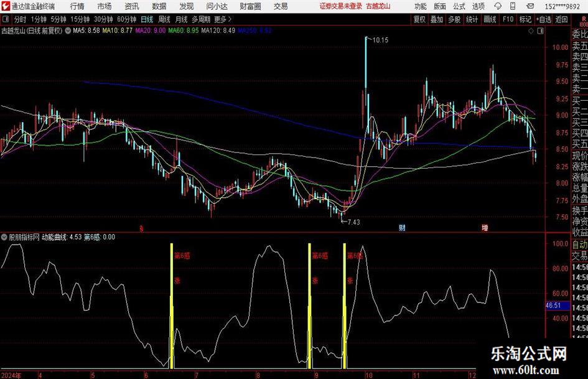The image size is (588, 379).
Task: Click the MA120: 8.49 label
Action: [x=218, y=30]
